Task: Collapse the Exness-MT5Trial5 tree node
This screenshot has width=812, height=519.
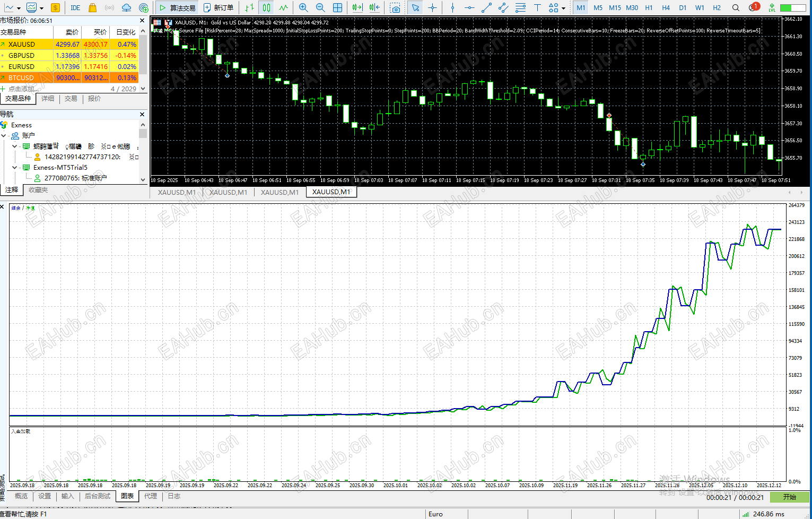Action: tap(14, 167)
